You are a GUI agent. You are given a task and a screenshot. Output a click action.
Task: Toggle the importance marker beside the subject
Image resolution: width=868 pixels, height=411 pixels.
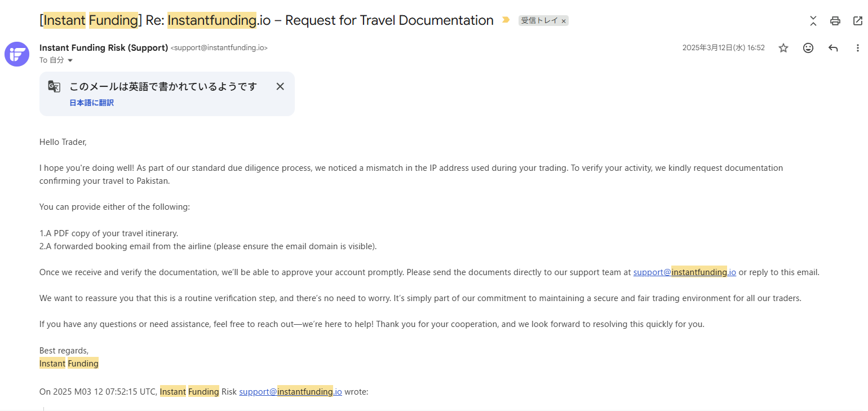coord(506,20)
